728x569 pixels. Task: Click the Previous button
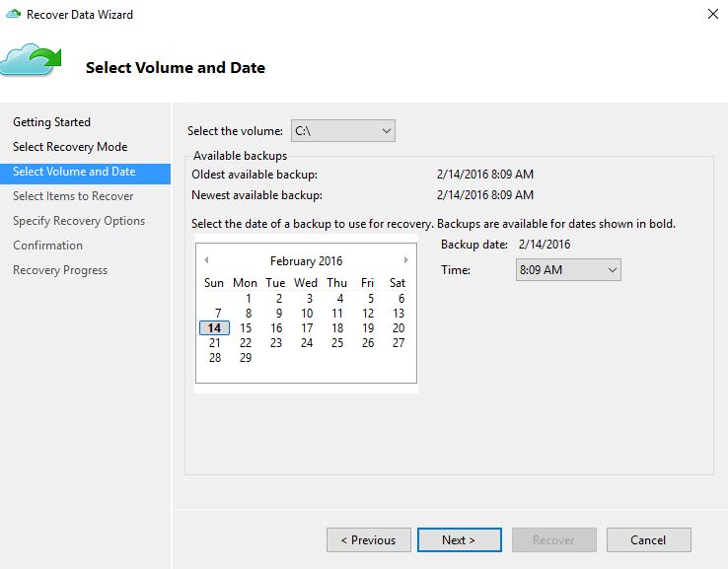click(369, 539)
